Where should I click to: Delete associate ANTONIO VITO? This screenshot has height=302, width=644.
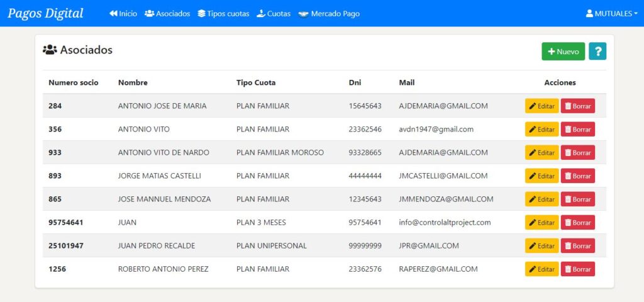click(x=577, y=130)
